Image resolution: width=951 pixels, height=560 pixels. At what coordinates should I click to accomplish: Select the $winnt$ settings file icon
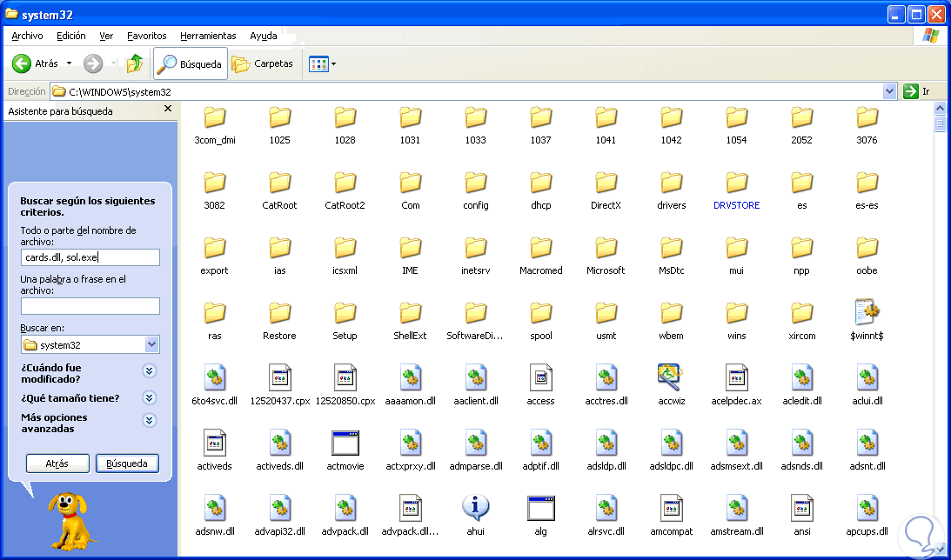pyautogui.click(x=866, y=312)
